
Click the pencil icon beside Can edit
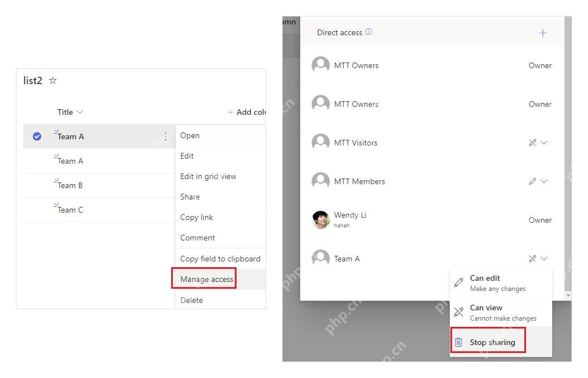click(458, 283)
